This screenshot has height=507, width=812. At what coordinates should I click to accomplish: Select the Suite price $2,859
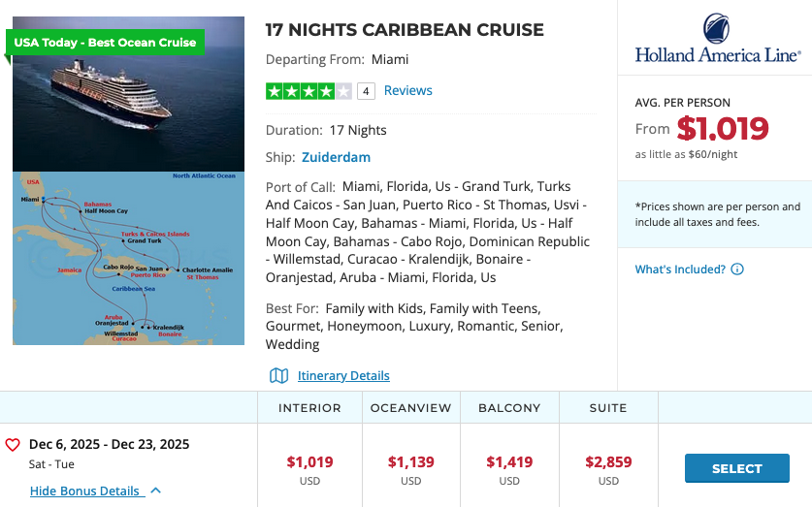pos(608,462)
